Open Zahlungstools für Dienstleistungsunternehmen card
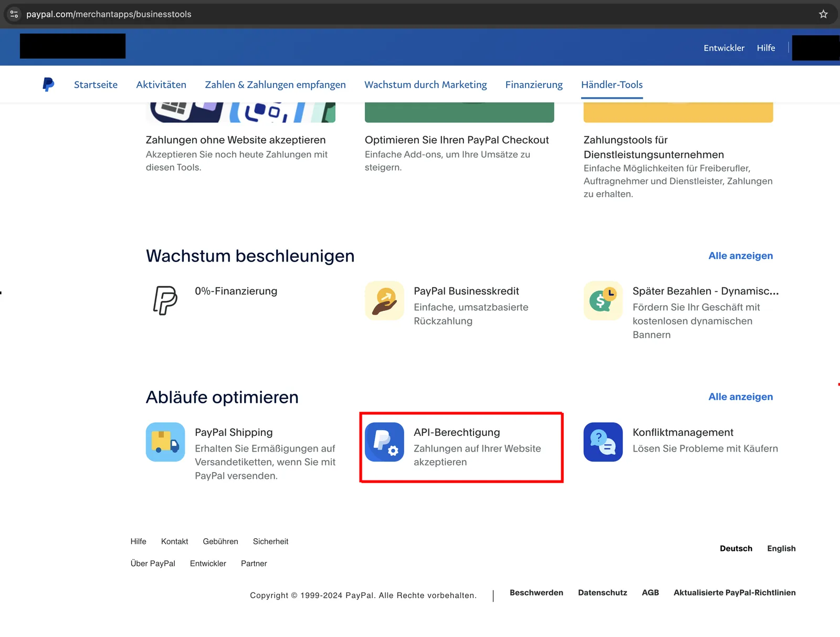840x637 pixels. point(654,147)
